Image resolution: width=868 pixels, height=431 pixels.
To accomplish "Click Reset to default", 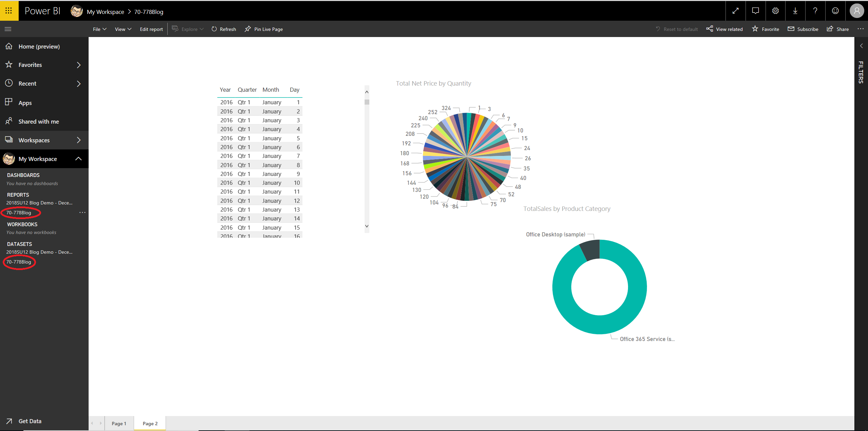I will point(681,29).
